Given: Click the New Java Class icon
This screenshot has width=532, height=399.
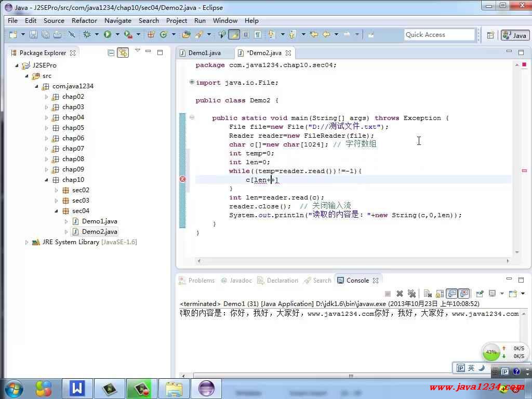Looking at the screenshot, I should (x=164, y=34).
